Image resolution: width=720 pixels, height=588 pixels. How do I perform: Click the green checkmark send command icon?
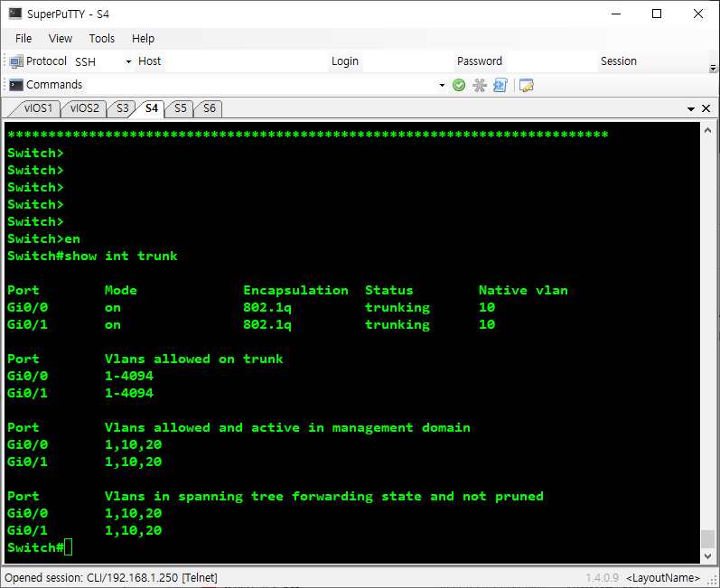(459, 85)
